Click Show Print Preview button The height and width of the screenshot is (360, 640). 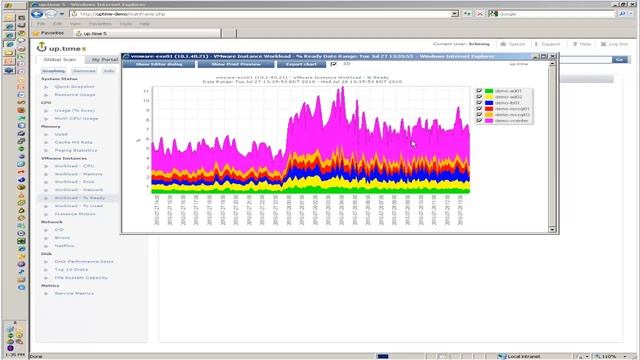(236, 64)
